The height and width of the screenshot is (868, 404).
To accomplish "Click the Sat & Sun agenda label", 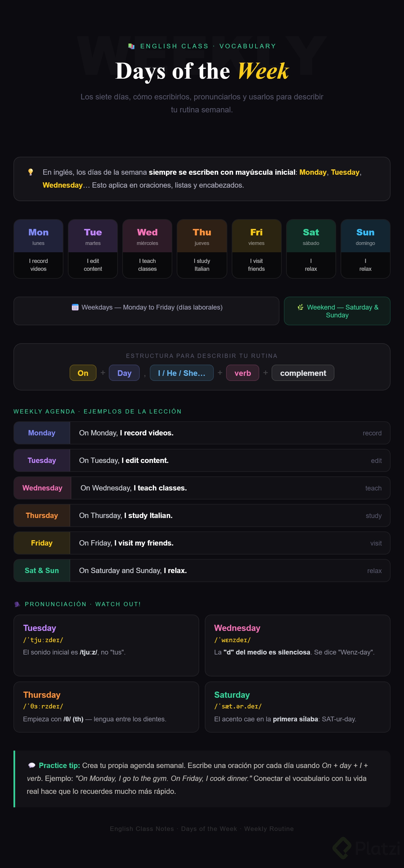I will pos(42,571).
